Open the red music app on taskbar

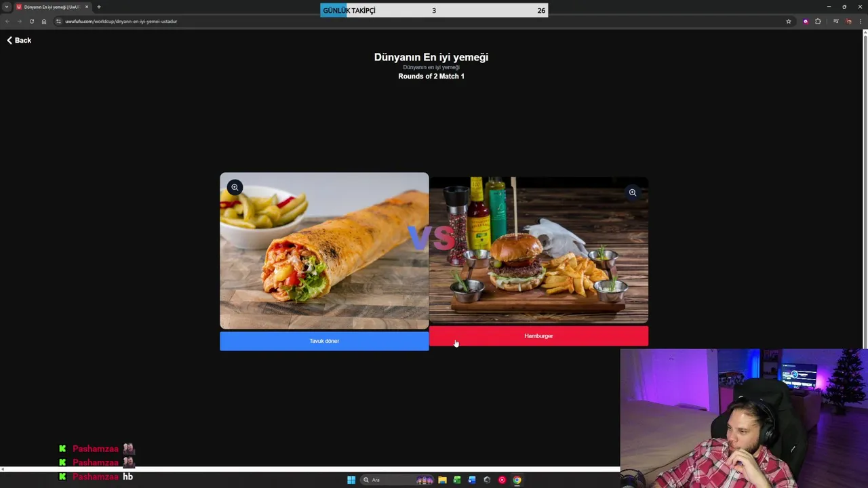[x=502, y=480]
